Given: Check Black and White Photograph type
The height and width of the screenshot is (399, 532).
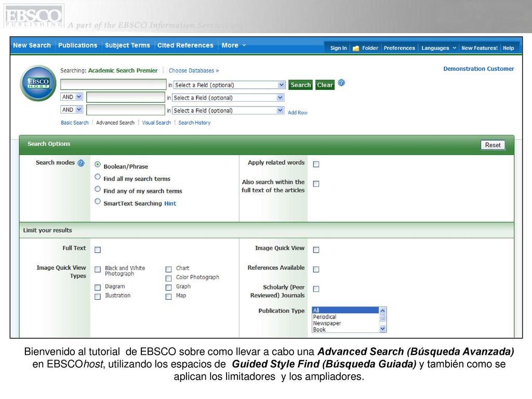Looking at the screenshot, I should 98,270.
